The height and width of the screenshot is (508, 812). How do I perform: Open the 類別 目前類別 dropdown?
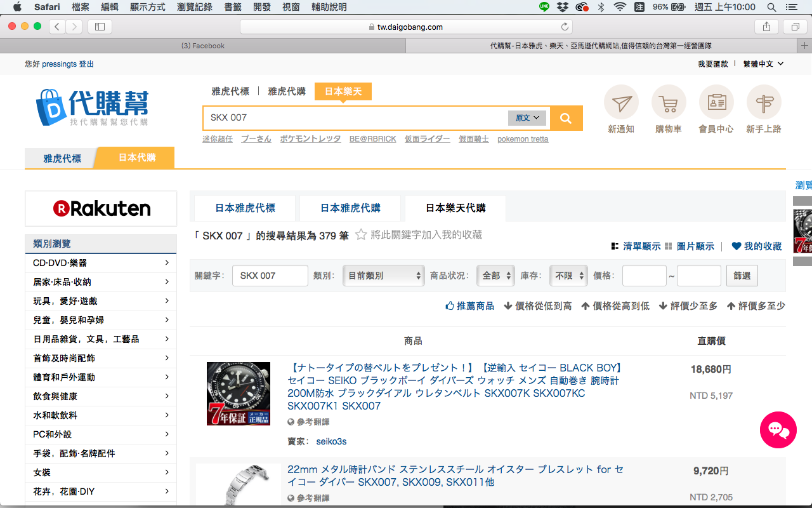pyautogui.click(x=383, y=276)
